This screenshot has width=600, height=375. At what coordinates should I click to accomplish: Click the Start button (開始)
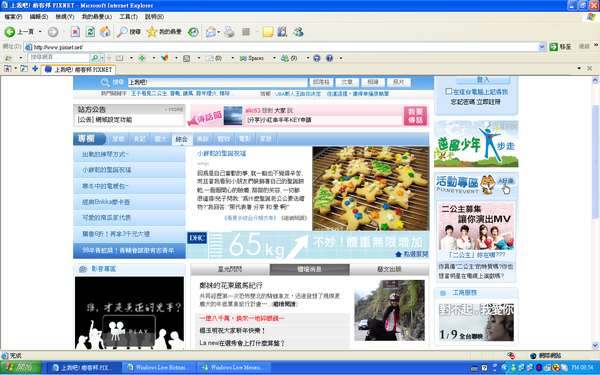[21, 368]
